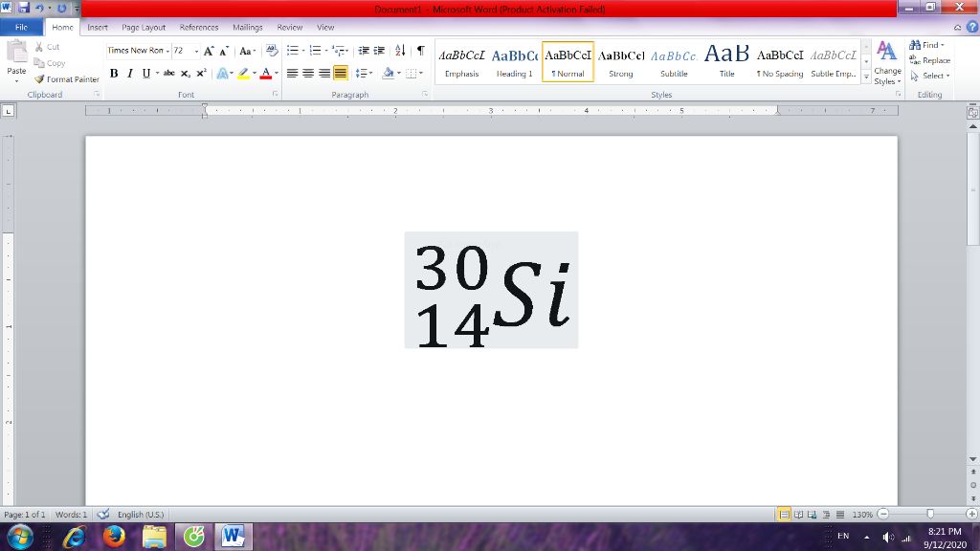Click the 30 14 Si equation in document

point(491,290)
